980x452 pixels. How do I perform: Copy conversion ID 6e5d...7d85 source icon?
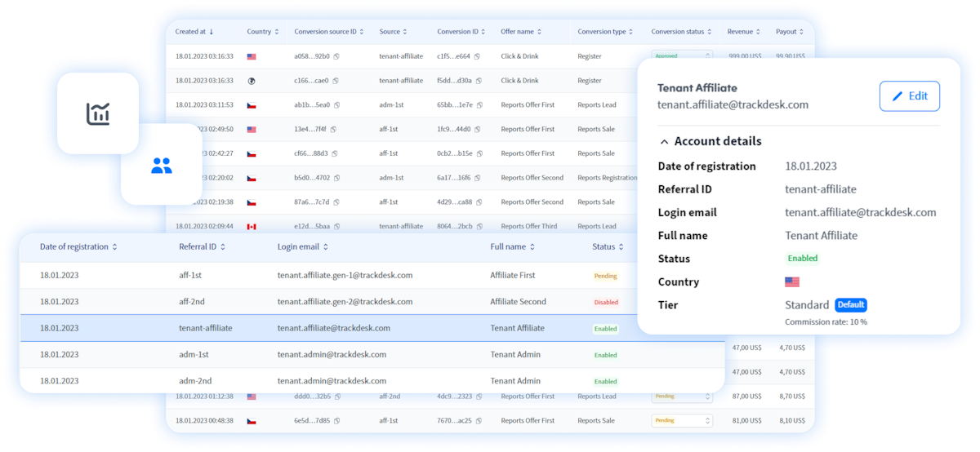(336, 421)
